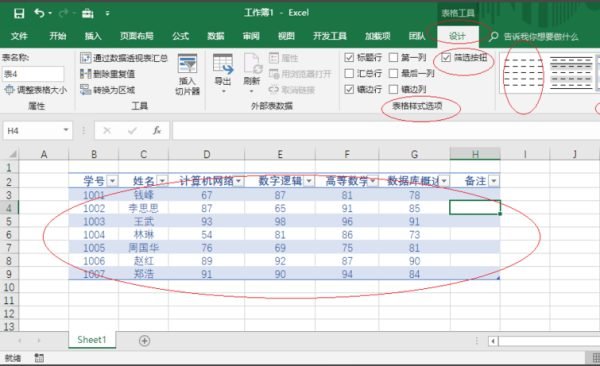Select the Sheet1 worksheet tab
Image resolution: width=600 pixels, height=366 pixels.
92,340
